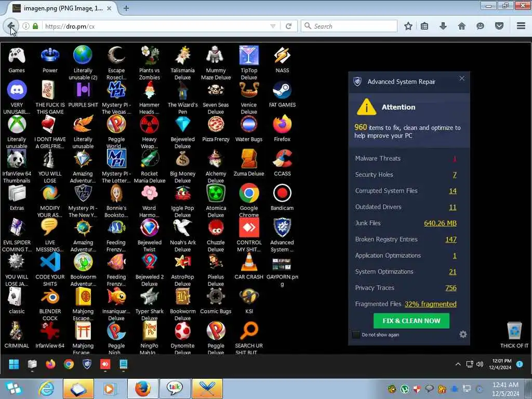Open Internet Explorer in the outer taskbar
The image size is (532, 399).
pyautogui.click(x=46, y=389)
